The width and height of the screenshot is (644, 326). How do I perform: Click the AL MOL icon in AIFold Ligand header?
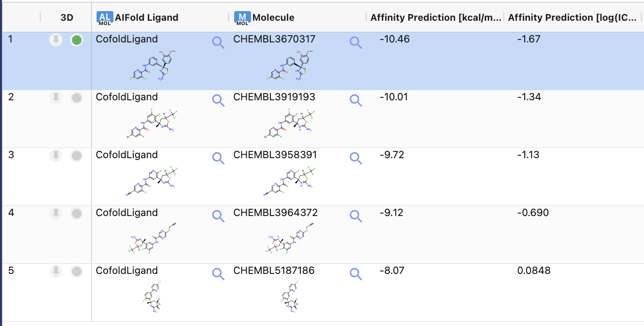[104, 17]
